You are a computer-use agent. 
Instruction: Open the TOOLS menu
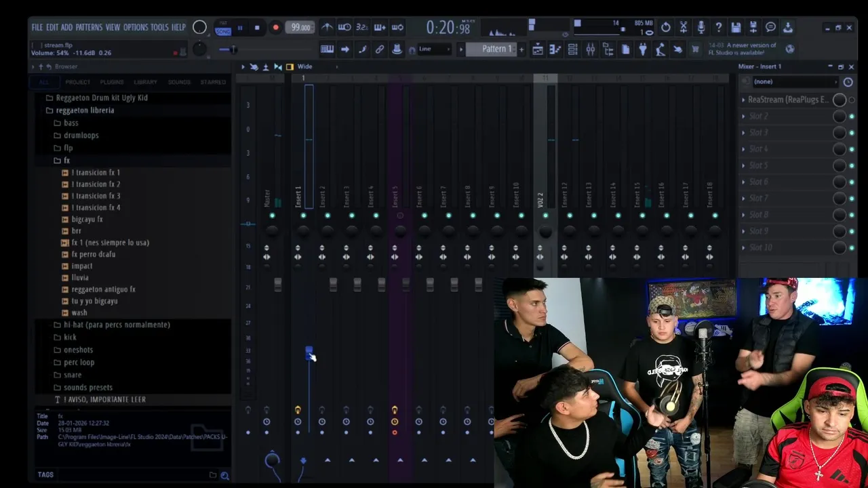coord(159,27)
